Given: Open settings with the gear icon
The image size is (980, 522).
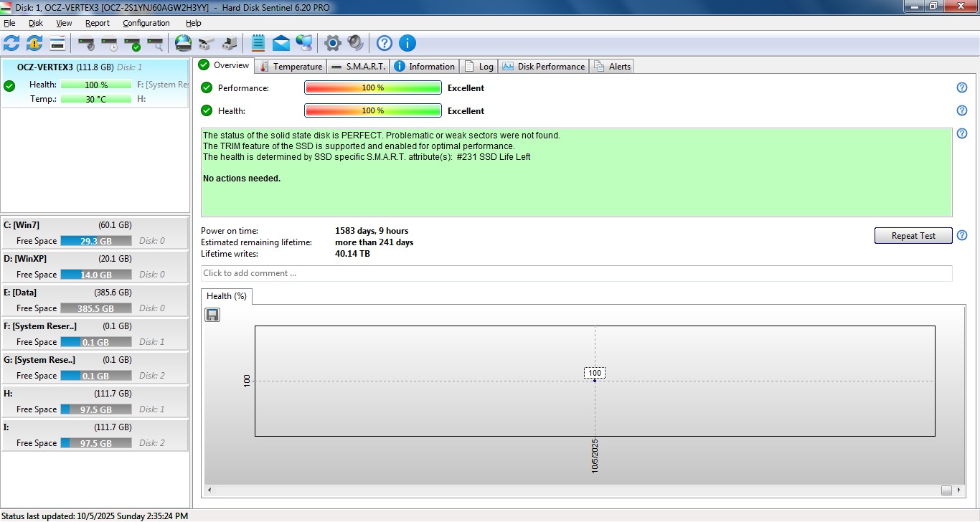Looking at the screenshot, I should pyautogui.click(x=332, y=43).
